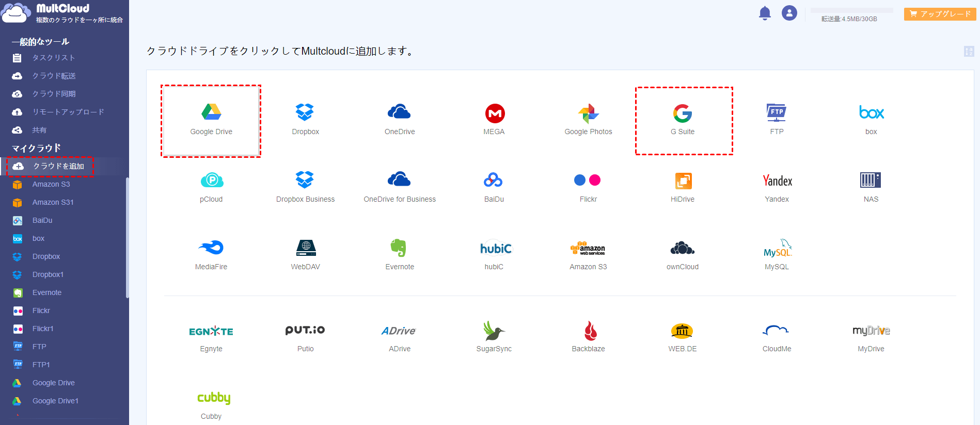Select HiDrive cloud

[683, 188]
